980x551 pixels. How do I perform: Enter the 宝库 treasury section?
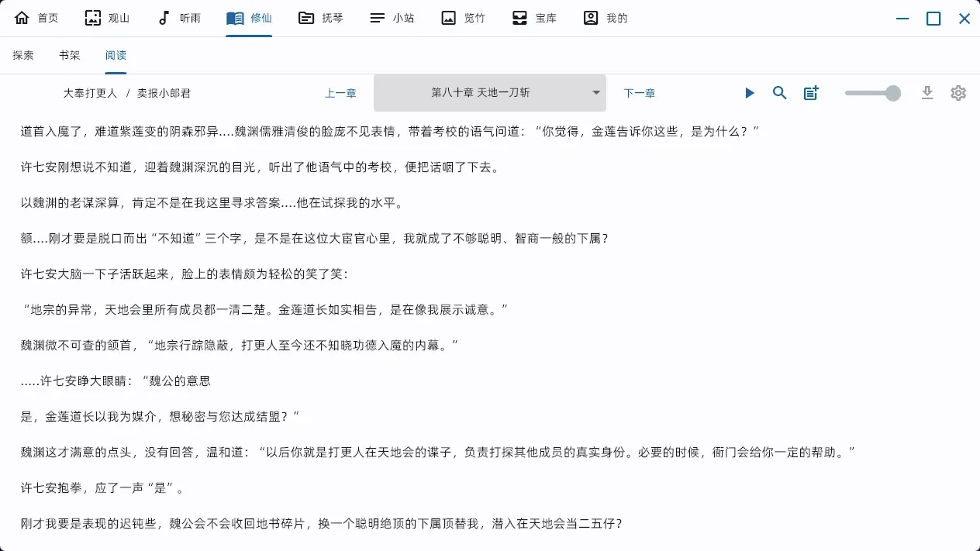(534, 17)
